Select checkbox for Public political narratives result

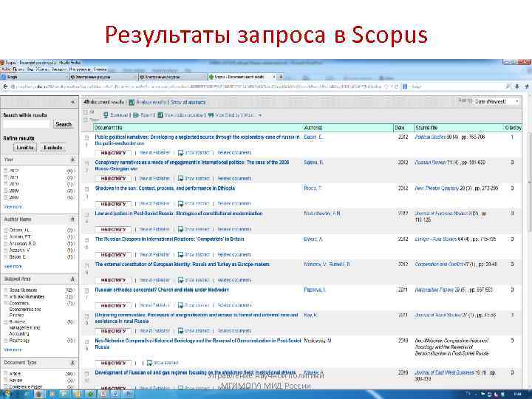[86, 137]
